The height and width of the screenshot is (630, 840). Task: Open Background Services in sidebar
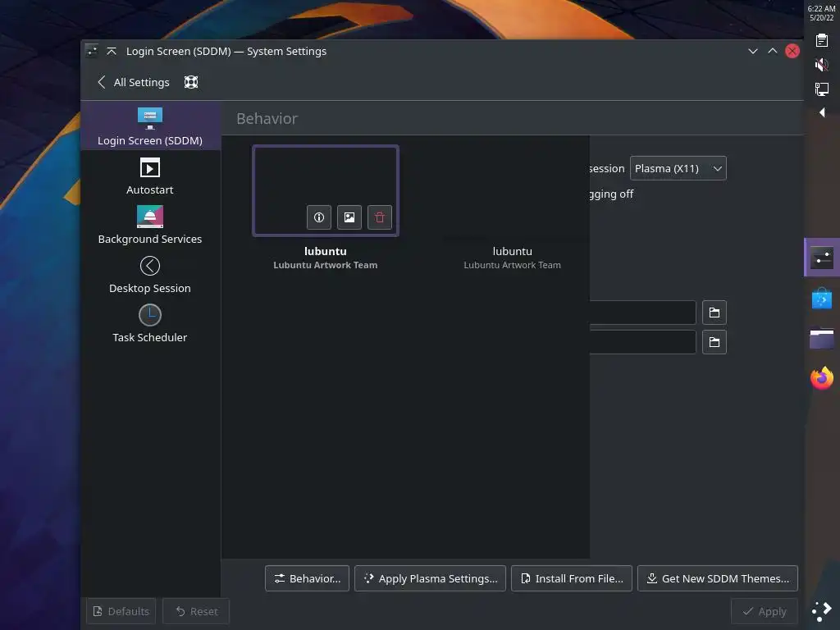pyautogui.click(x=150, y=225)
